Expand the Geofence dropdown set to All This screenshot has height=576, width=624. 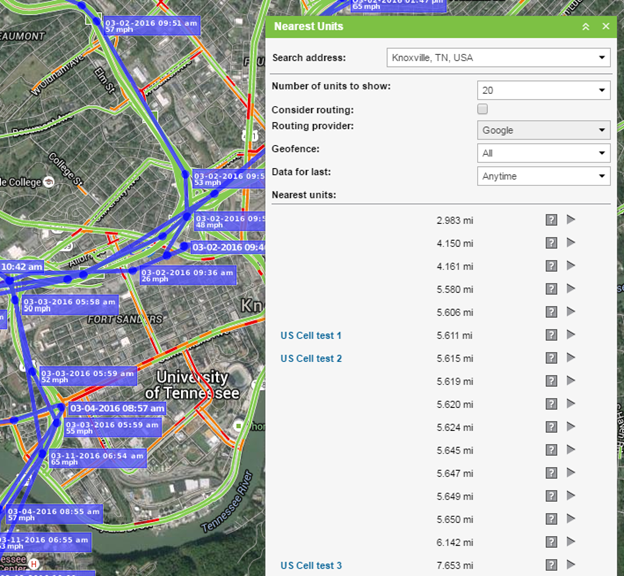pos(543,153)
